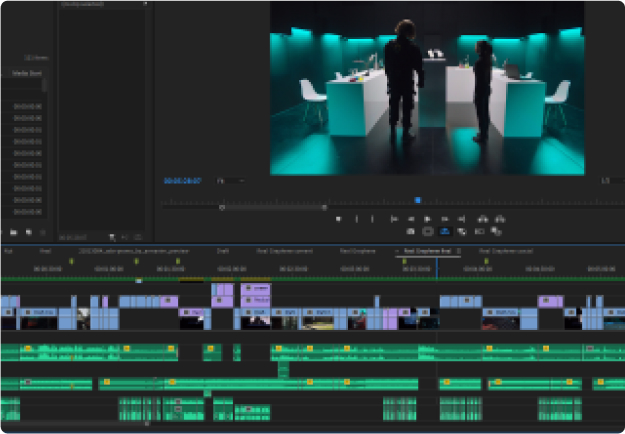Click the Add Marker button in Program monitor
625x434 pixels.
pos(339,218)
